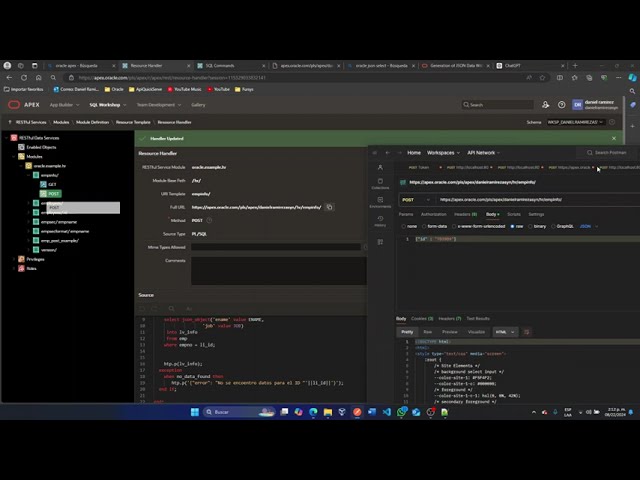Go back in the Edge browser
This screenshot has height=480, width=640.
(x=9, y=78)
